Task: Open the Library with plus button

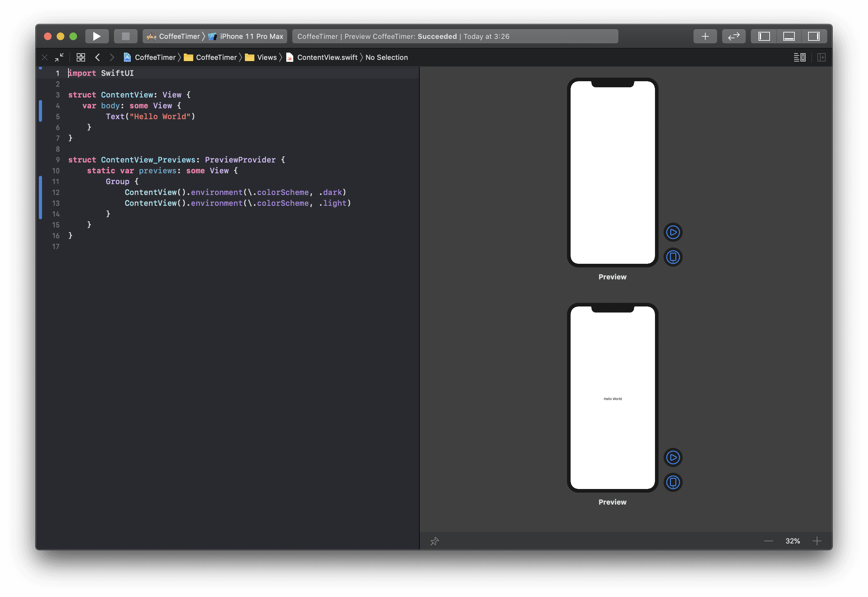Action: pos(705,36)
